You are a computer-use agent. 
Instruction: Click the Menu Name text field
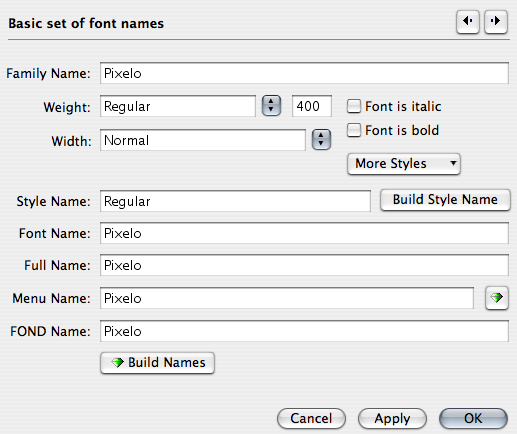(287, 298)
